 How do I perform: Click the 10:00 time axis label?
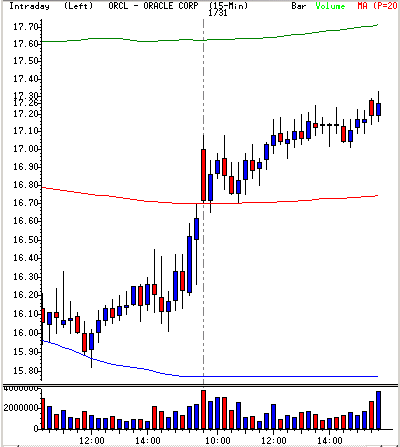point(217,441)
